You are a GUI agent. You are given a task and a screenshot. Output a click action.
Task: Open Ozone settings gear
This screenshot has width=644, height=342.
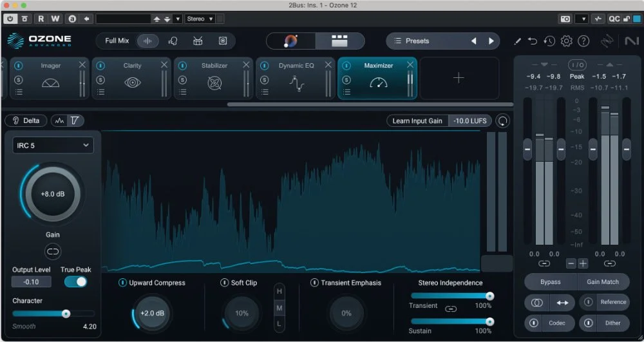(x=566, y=41)
